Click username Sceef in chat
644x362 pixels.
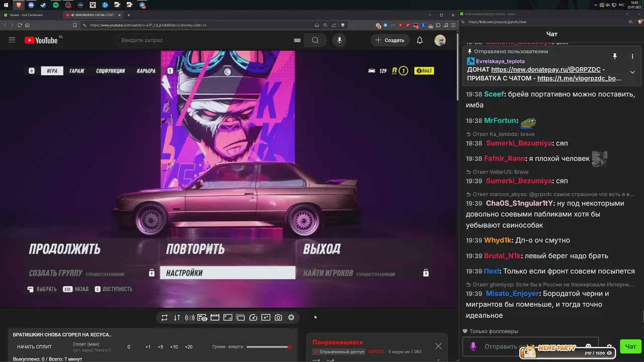(494, 95)
